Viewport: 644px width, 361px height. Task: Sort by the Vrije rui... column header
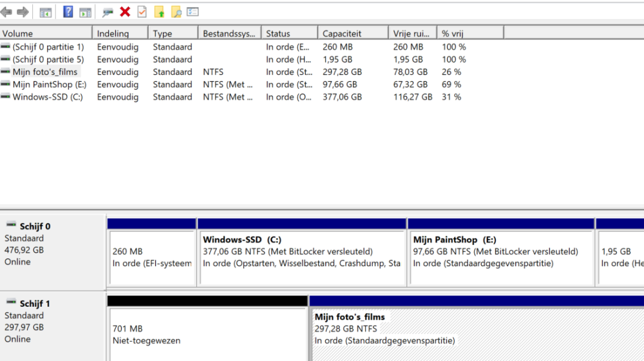[413, 34]
